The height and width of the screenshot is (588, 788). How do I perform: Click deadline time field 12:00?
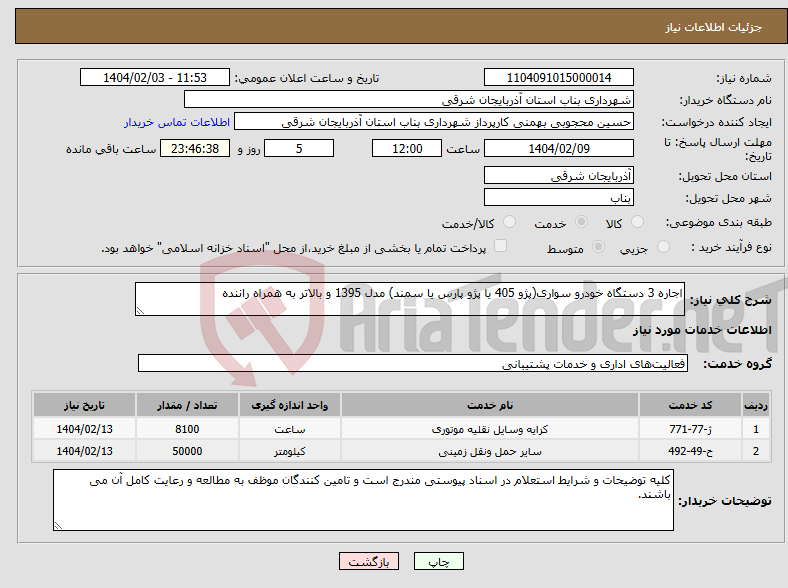[x=407, y=148]
